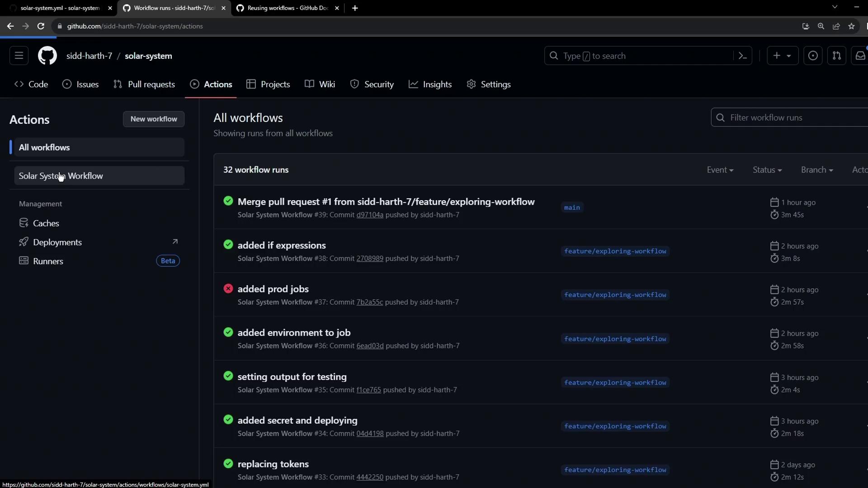This screenshot has width=868, height=488.
Task: Reload the page with the refresh icon
Action: [41, 26]
